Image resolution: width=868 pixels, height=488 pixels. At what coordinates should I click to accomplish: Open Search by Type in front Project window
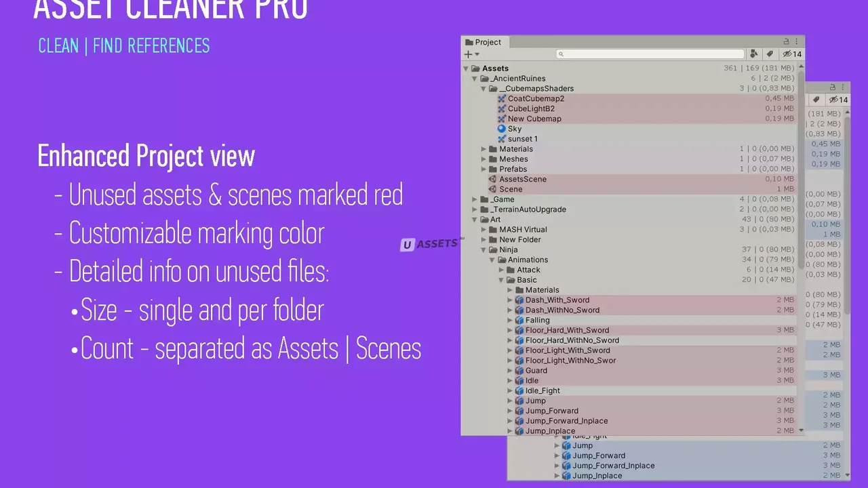(x=754, y=54)
